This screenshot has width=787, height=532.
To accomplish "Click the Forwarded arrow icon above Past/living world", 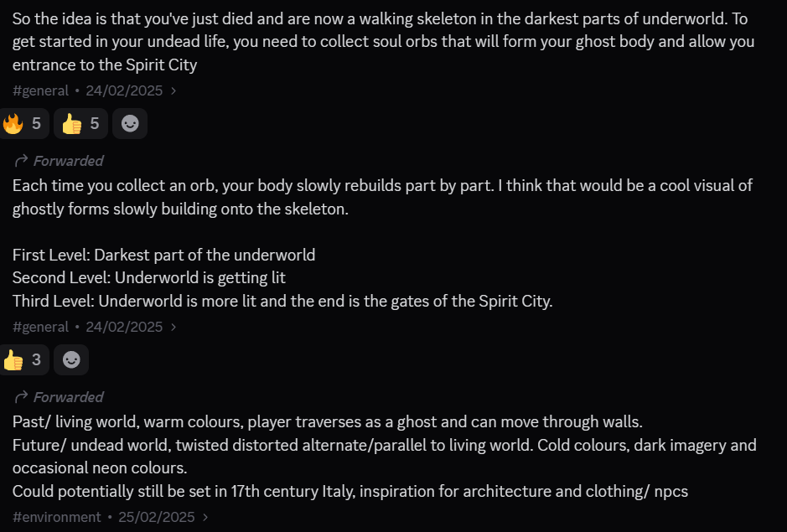I will [21, 397].
